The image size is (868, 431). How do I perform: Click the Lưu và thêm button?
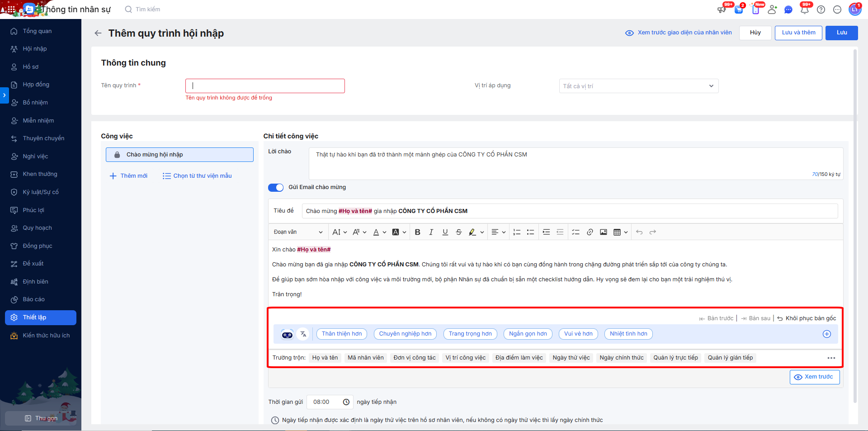(x=798, y=33)
